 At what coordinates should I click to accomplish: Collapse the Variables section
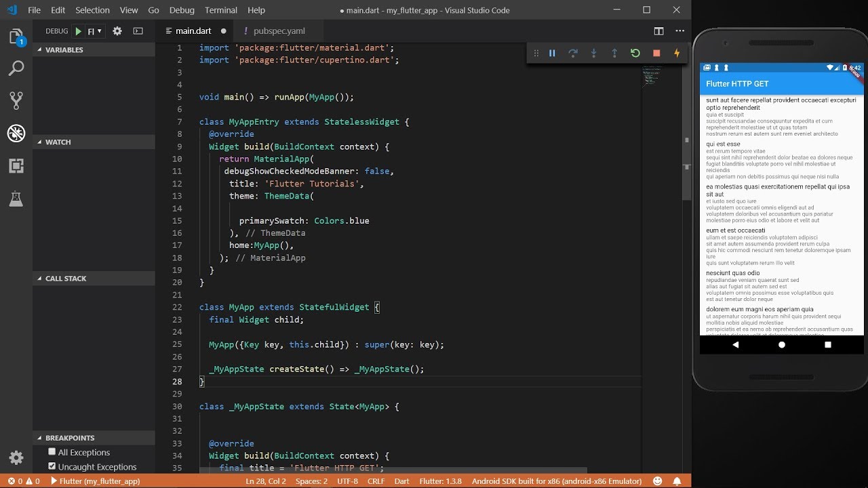(94, 50)
